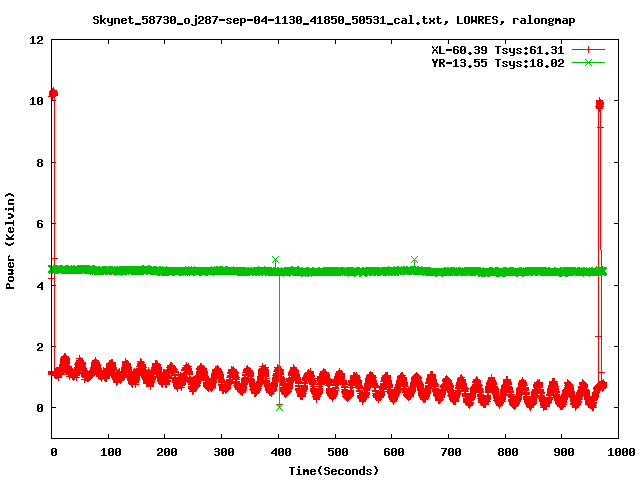Click the x-axis tick label 200
Screen dimensions: 640x480
[x=167, y=452]
